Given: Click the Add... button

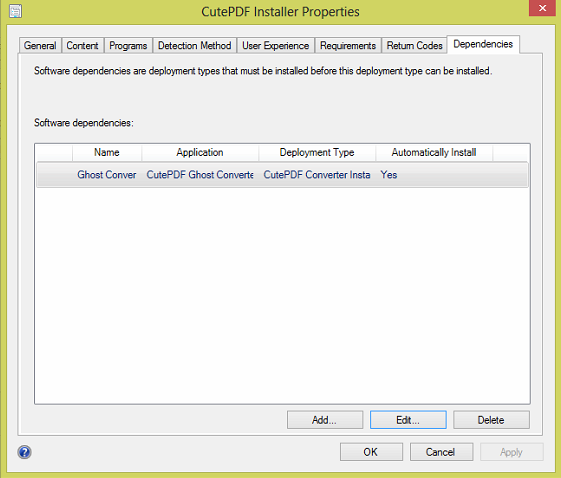Looking at the screenshot, I should (325, 420).
